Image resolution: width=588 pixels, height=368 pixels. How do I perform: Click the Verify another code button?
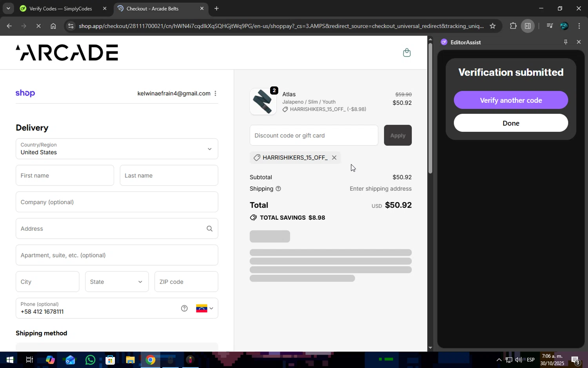(x=511, y=100)
